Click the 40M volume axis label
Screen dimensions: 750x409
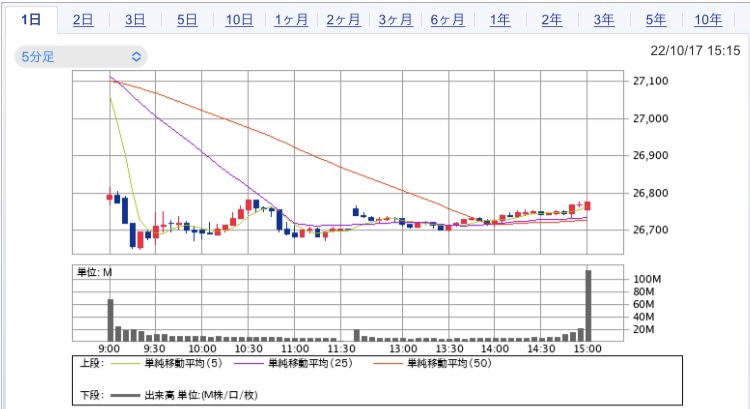coord(644,317)
